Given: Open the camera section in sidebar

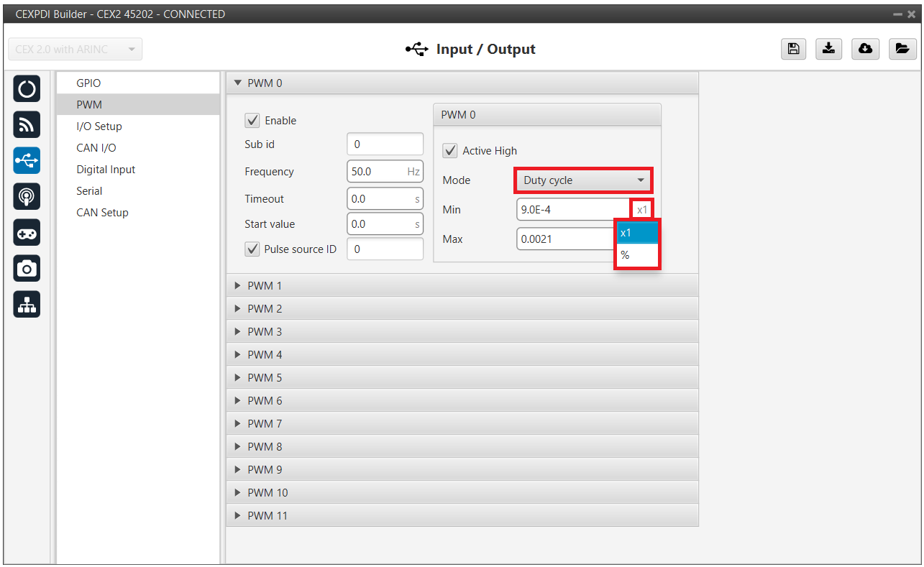Looking at the screenshot, I should (27, 269).
